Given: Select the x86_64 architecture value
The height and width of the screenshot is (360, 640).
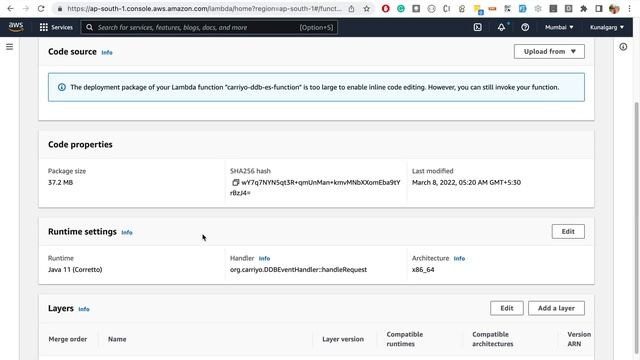Looking at the screenshot, I should click(423, 270).
